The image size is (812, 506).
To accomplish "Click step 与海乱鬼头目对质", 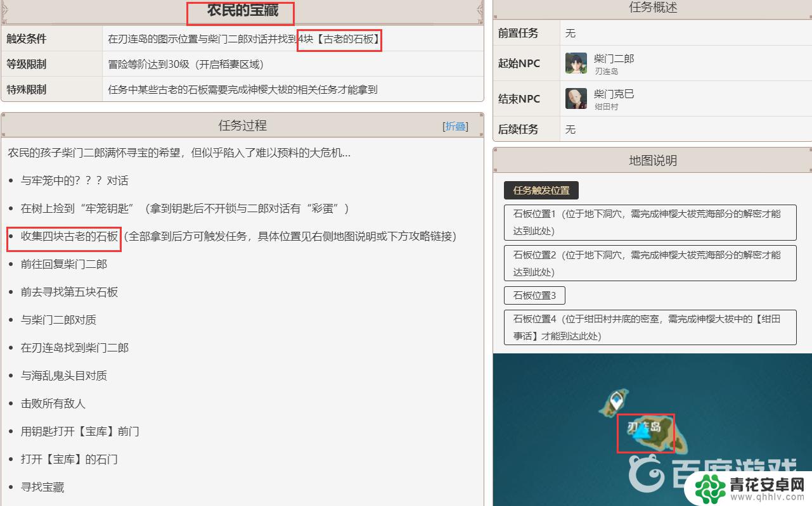I will [64, 376].
